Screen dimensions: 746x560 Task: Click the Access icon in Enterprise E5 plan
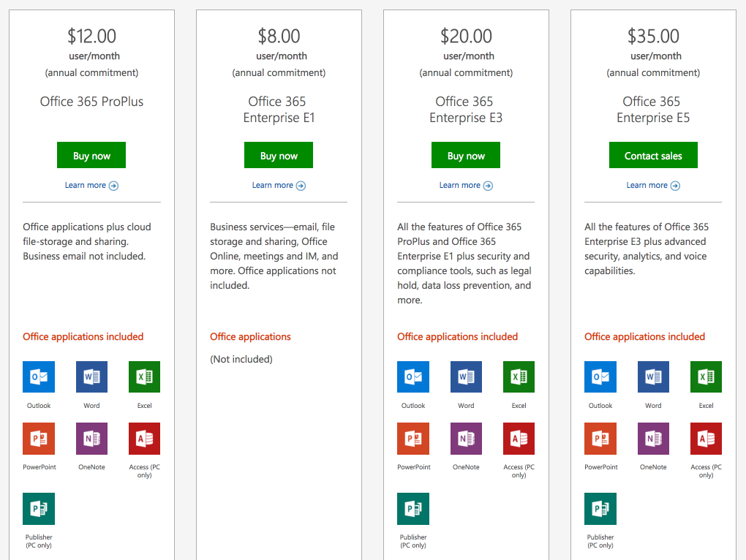coord(706,439)
